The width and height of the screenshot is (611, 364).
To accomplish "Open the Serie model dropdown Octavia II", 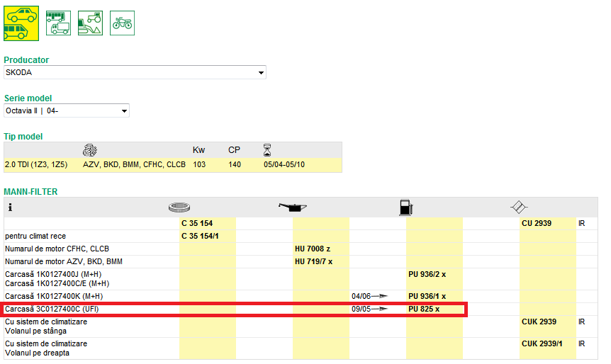I will pyautogui.click(x=67, y=110).
